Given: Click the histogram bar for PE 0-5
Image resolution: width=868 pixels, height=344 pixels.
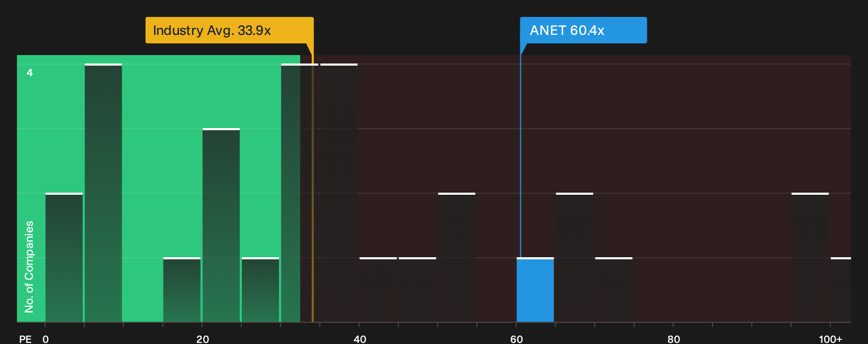Looking at the screenshot, I should [64, 258].
